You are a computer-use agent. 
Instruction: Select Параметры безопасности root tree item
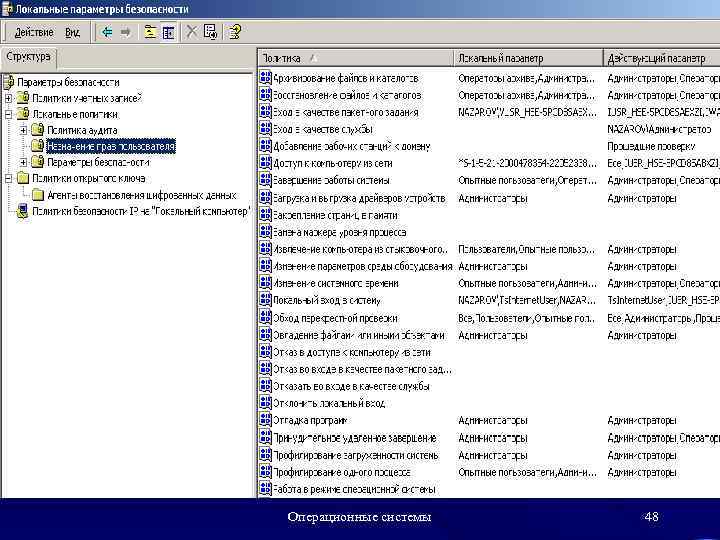(x=68, y=83)
